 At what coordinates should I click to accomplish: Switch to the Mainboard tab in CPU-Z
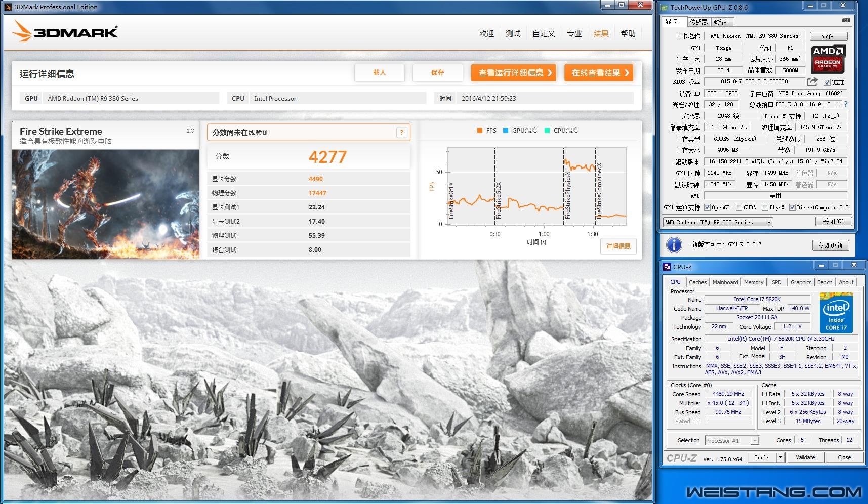(x=725, y=282)
